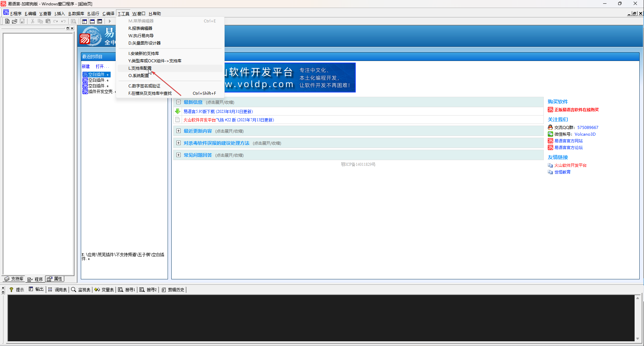The width and height of the screenshot is (644, 346).
Task: Switch to the 输出 tab
Action: coord(36,290)
